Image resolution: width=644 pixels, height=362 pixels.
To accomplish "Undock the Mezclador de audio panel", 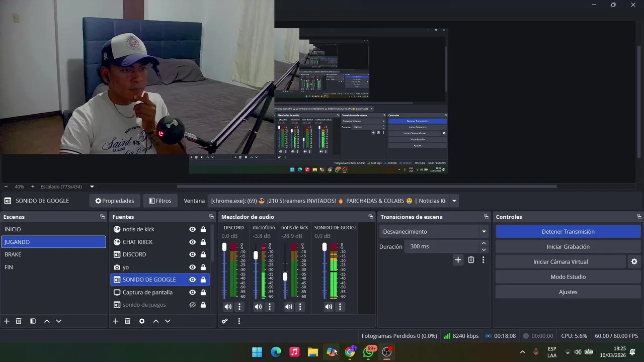I will point(371,217).
